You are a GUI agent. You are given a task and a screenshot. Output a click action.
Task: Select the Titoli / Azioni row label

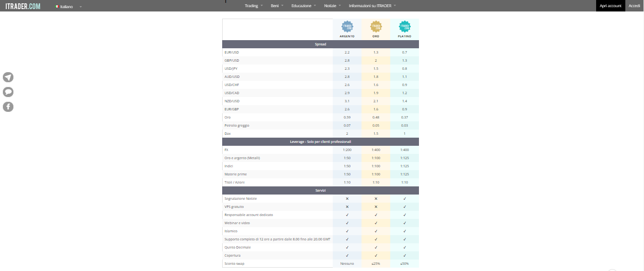[235, 182]
